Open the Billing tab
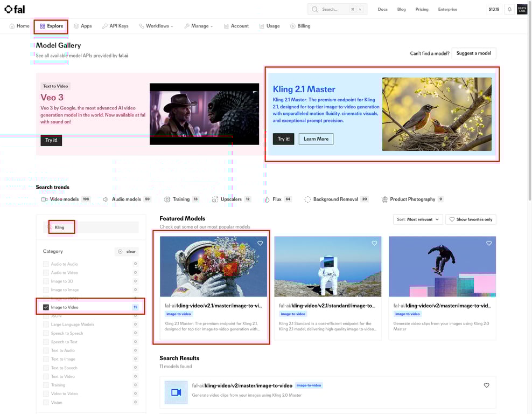Image resolution: width=532 pixels, height=414 pixels. coord(300,26)
